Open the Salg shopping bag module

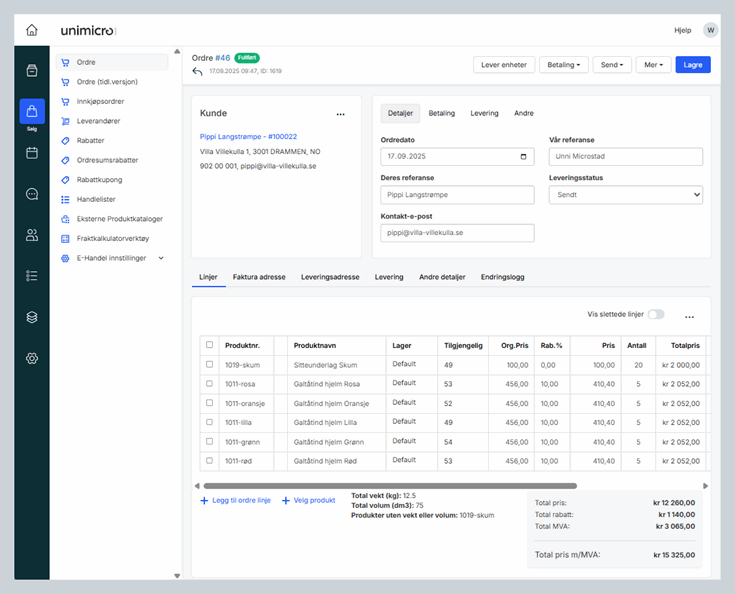[32, 111]
